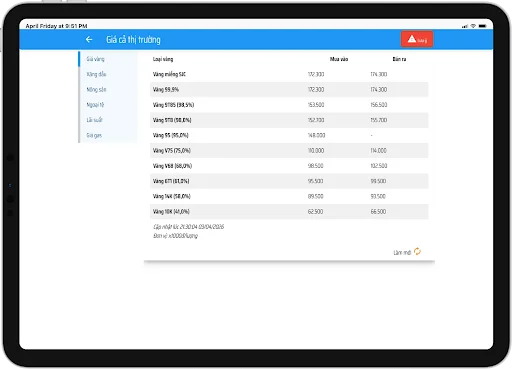Click the date and time in status bar
This screenshot has height=369, width=512.
coord(56,26)
